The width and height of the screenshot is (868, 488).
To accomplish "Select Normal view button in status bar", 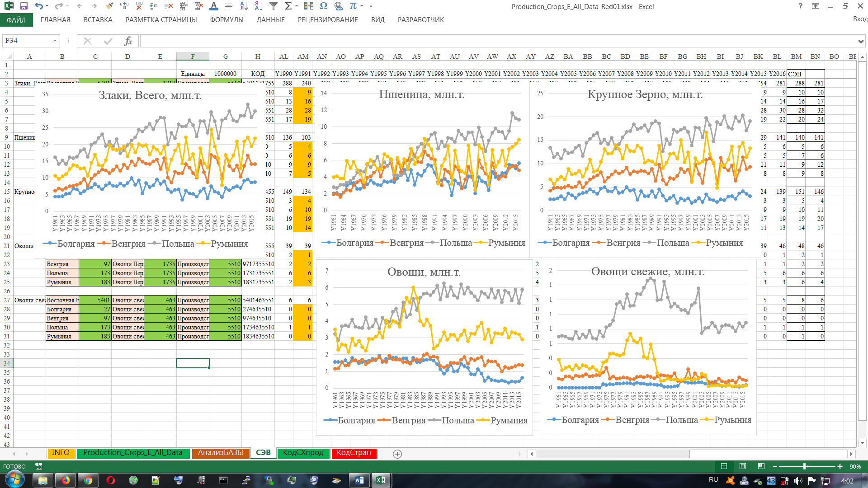I will pyautogui.click(x=724, y=466).
